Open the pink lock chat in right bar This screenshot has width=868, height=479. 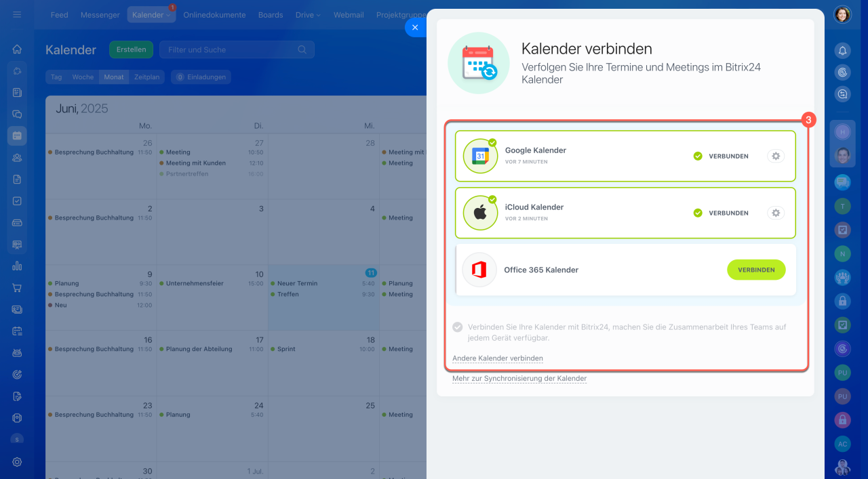tap(842, 420)
